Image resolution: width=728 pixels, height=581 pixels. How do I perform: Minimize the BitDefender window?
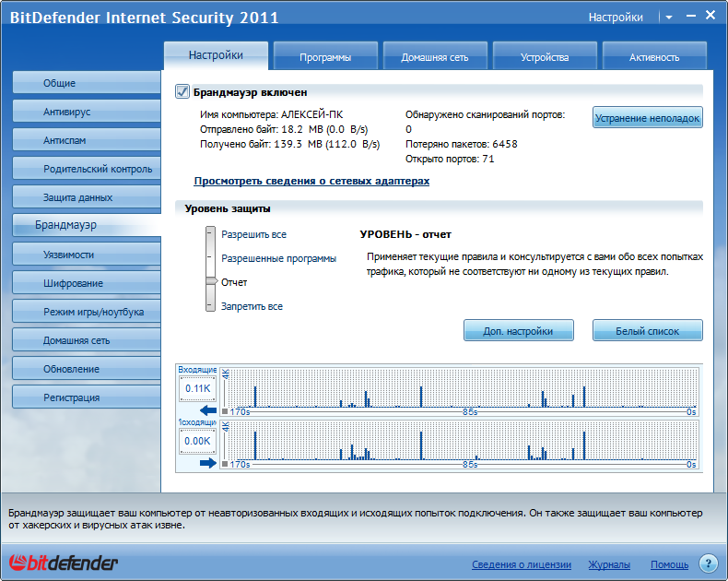coord(691,16)
